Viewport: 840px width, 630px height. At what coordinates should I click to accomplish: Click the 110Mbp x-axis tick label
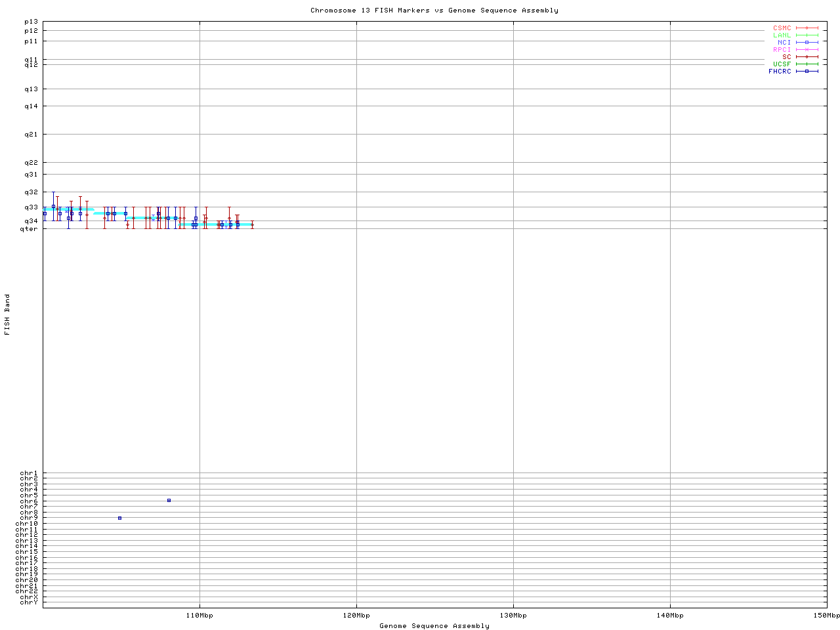[199, 616]
